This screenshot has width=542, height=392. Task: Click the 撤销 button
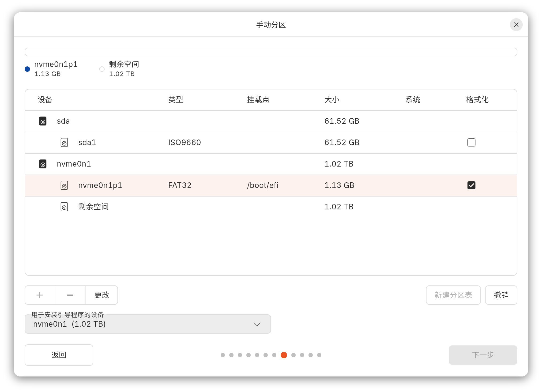(x=501, y=295)
